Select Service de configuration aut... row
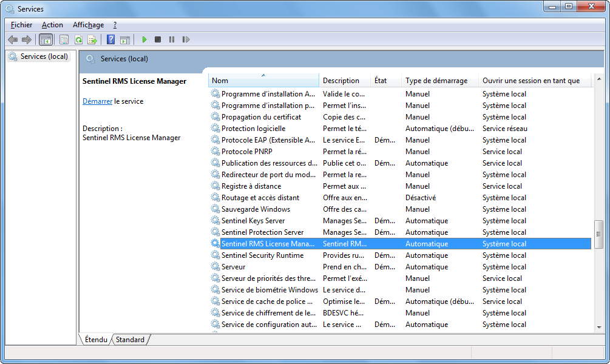 (x=401, y=325)
